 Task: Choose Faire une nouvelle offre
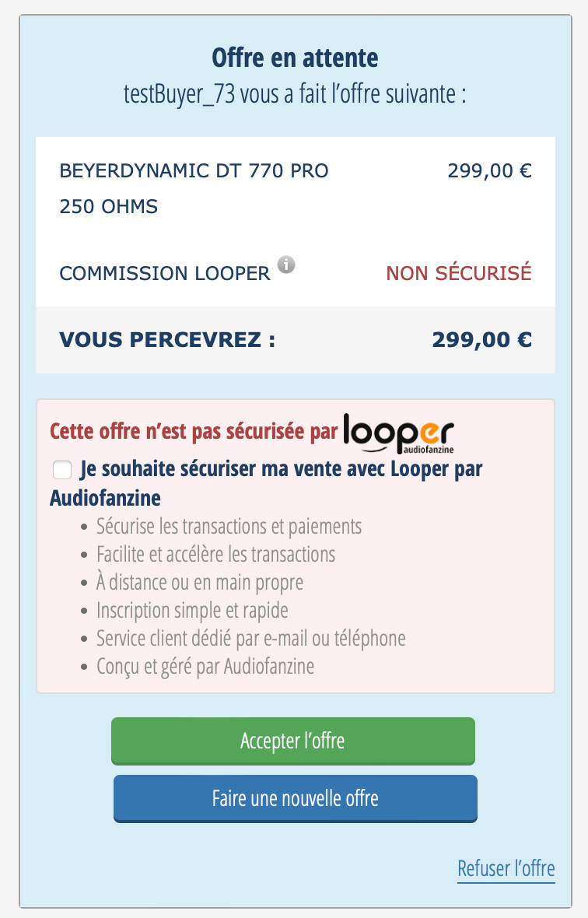[295, 798]
